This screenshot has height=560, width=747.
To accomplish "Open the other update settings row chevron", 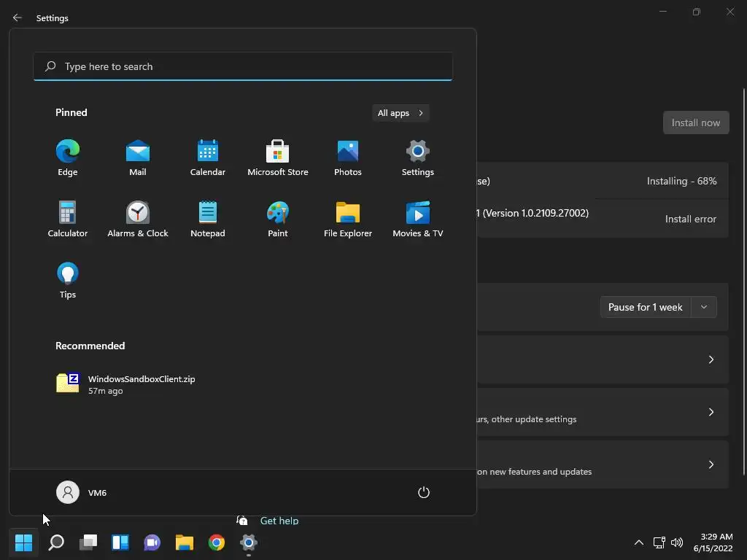I will tap(711, 412).
